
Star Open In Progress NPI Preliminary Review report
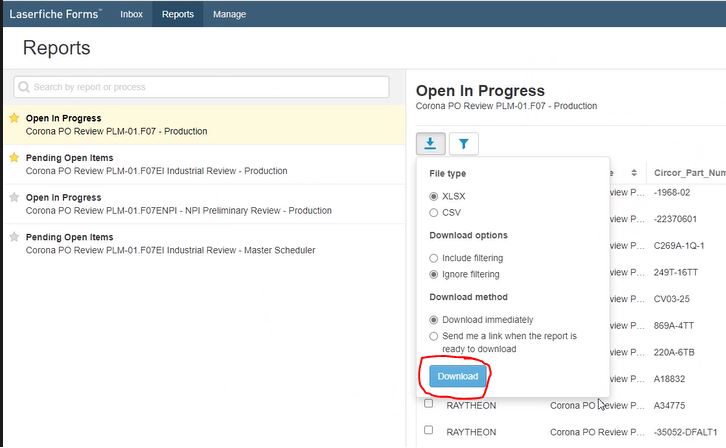tap(14, 198)
